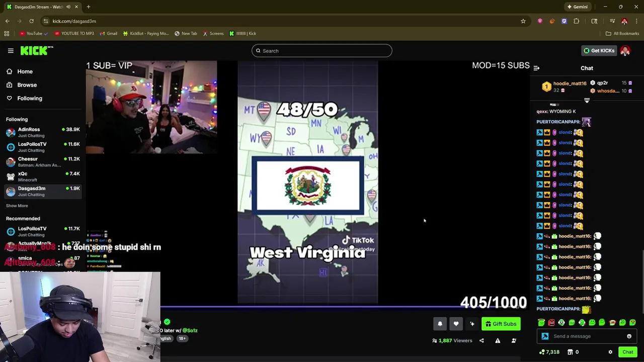Click the 18+ tag
The width and height of the screenshot is (644, 362).
tap(182, 338)
